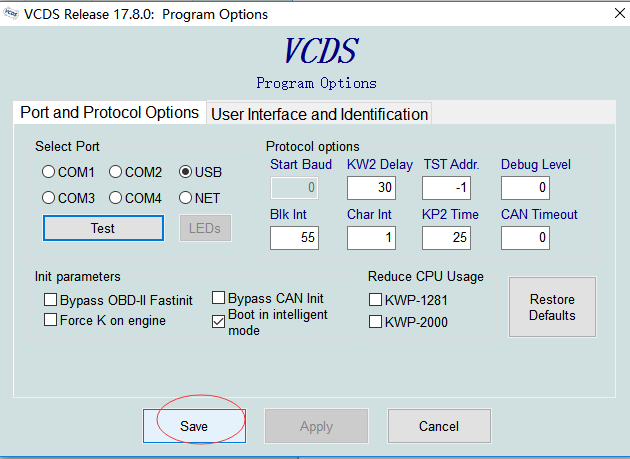Click the KP2 Time field showing 25
This screenshot has height=459, width=630.
[x=446, y=238]
